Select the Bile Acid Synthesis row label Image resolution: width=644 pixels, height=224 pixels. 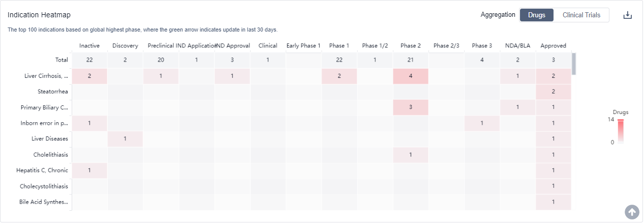tap(43, 202)
